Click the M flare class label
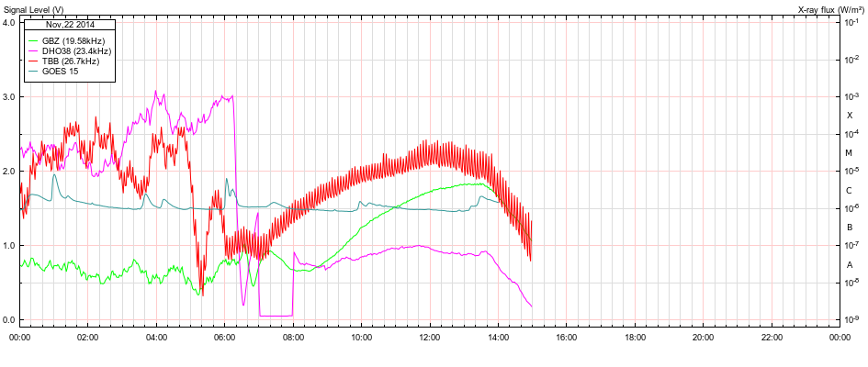 pyautogui.click(x=850, y=152)
